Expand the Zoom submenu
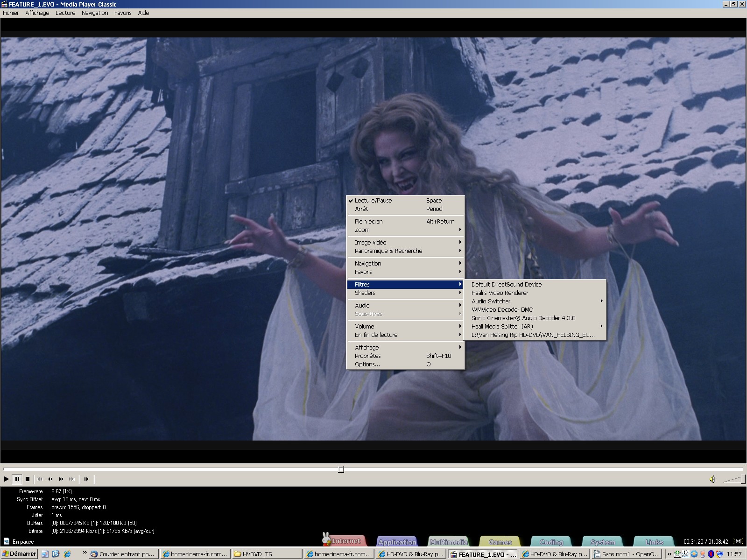 (x=405, y=230)
